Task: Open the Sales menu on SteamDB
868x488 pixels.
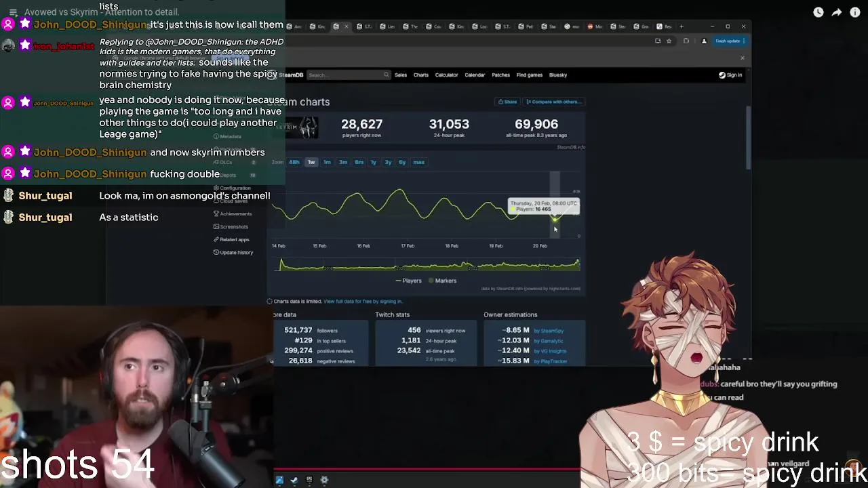Action: point(401,75)
